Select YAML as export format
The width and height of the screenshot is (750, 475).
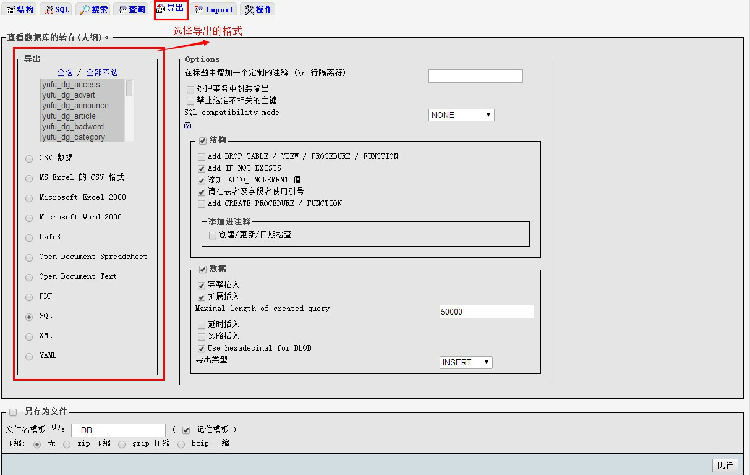tap(29, 356)
